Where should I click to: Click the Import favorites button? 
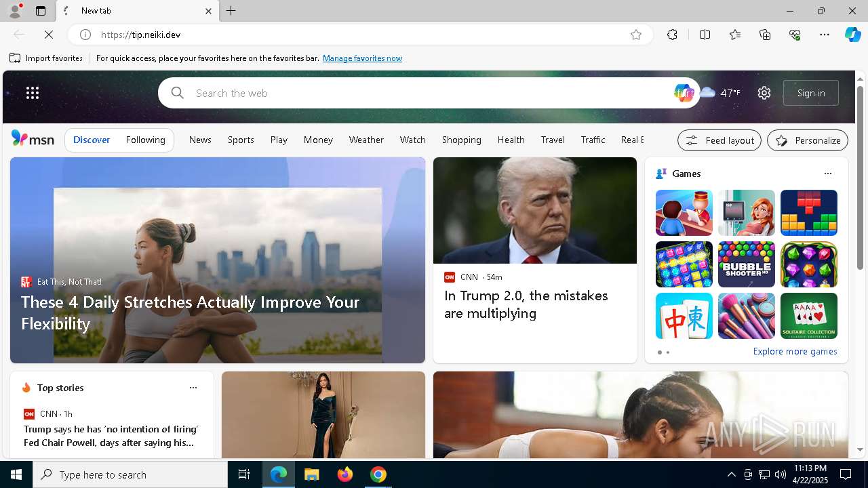pyautogui.click(x=46, y=58)
